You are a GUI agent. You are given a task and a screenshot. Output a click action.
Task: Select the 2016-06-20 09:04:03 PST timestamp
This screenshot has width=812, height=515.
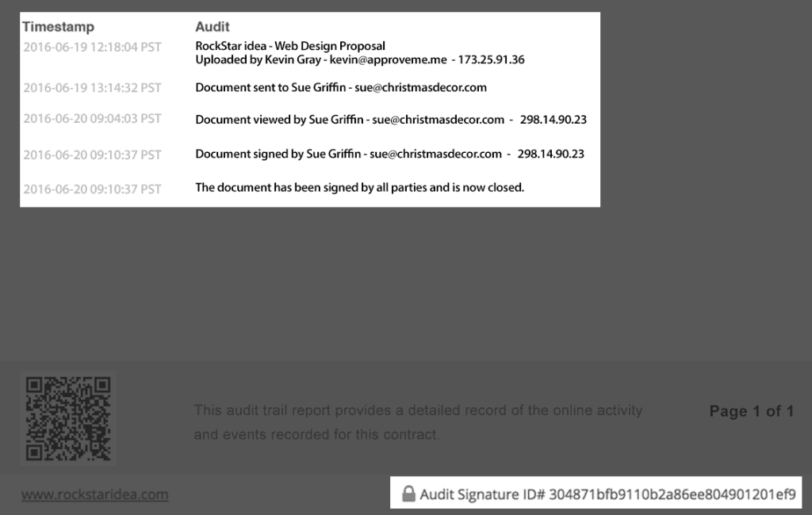pos(92,119)
